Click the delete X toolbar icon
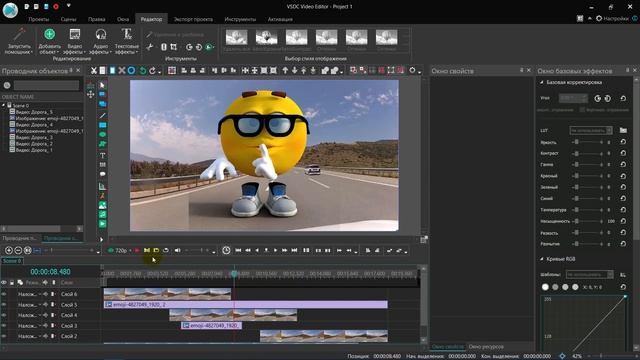Image resolution: width=640 pixels, height=360 pixels. coord(122,71)
